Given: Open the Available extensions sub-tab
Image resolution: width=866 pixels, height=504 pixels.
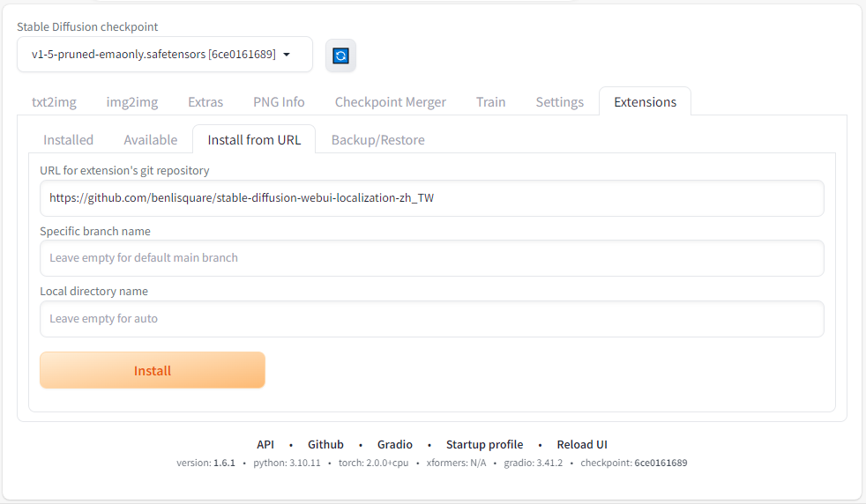Looking at the screenshot, I should [x=150, y=140].
